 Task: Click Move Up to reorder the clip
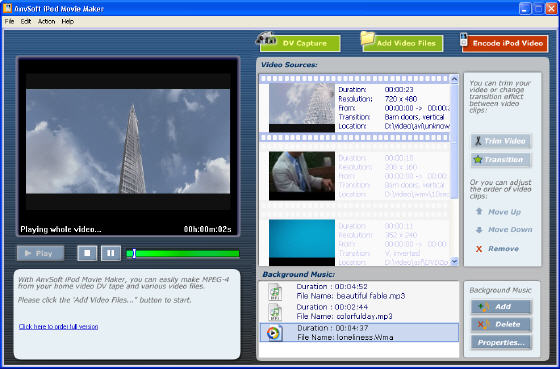click(504, 212)
